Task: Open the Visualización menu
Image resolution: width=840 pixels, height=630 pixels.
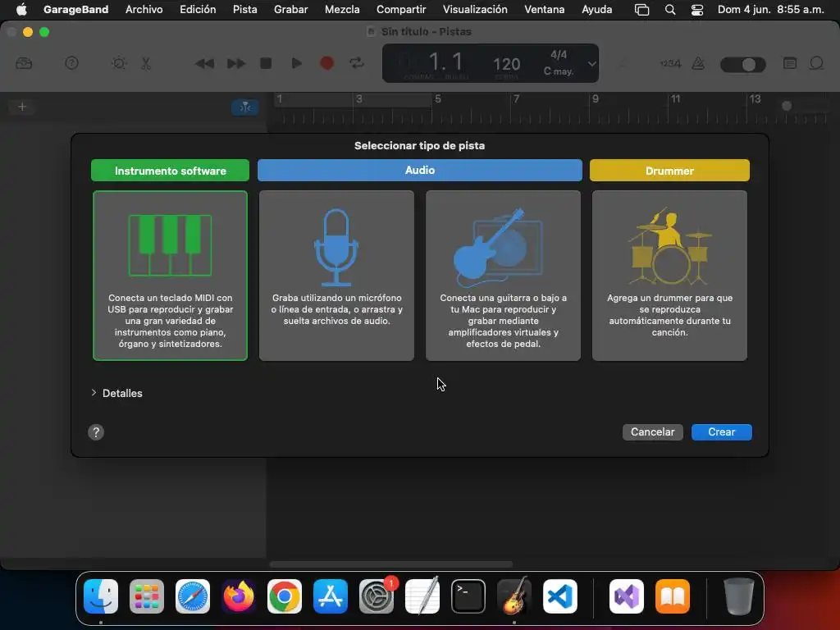Action: [x=475, y=9]
